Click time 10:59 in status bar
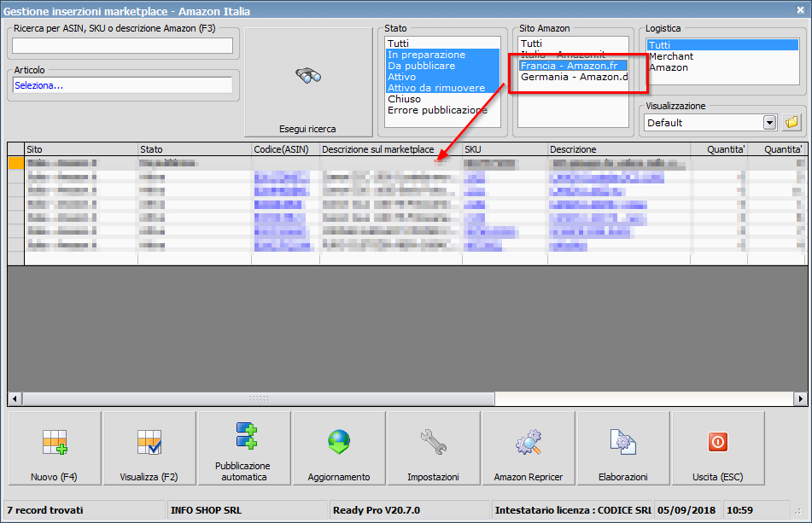The width and height of the screenshot is (812, 523). (740, 510)
